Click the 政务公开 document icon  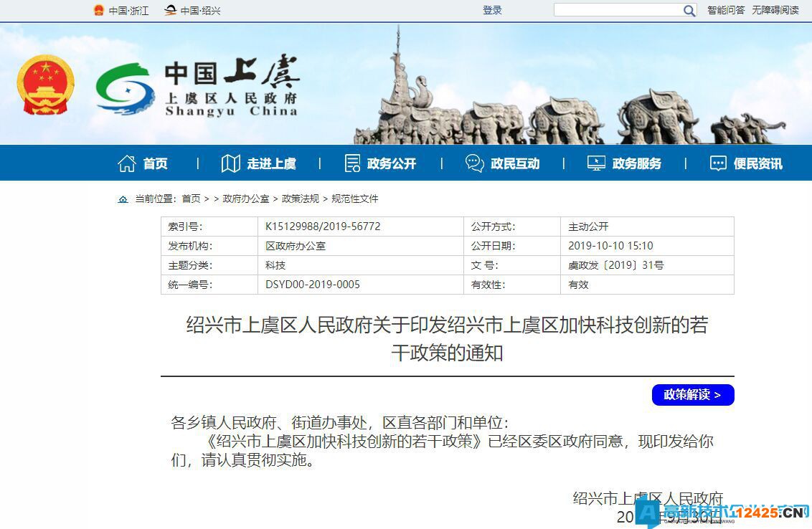click(x=351, y=163)
